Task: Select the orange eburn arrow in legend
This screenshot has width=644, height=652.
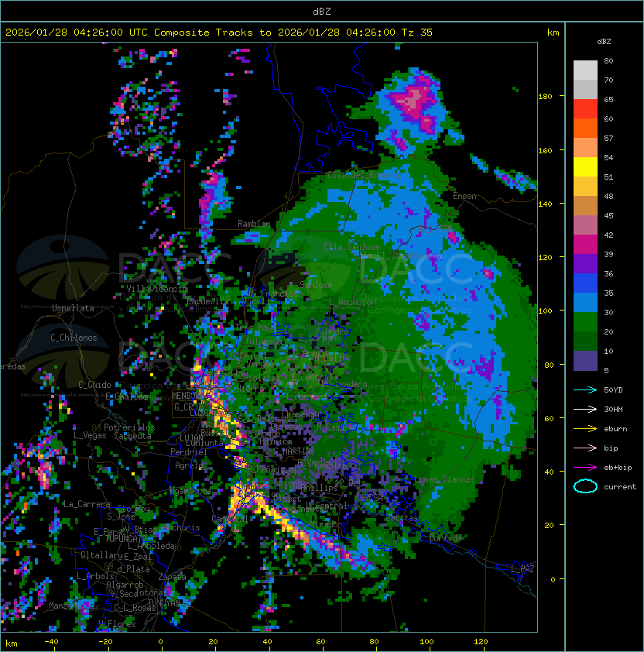Action: pyautogui.click(x=585, y=428)
